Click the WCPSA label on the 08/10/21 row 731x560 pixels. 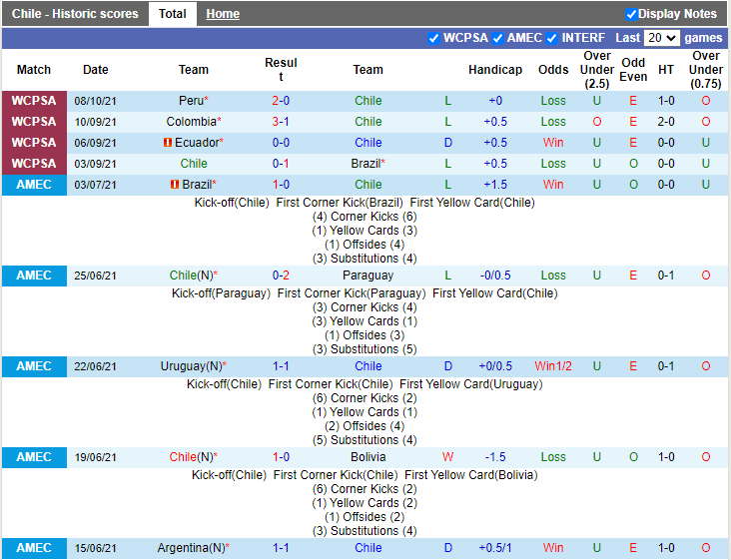(34, 101)
